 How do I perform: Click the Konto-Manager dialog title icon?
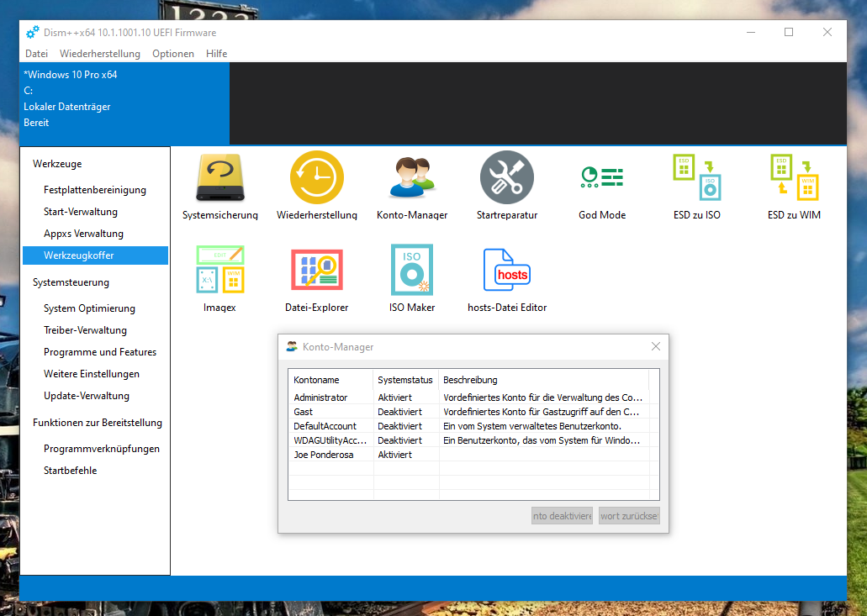[292, 346]
